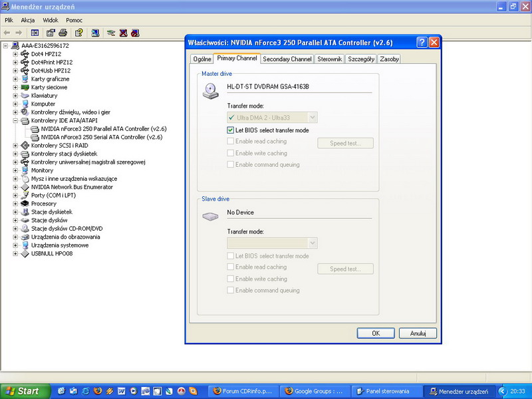Screen dimensions: 532x399
Task: Select NVIDIA Network Bus Enumerator in the tree
Action: (72, 187)
